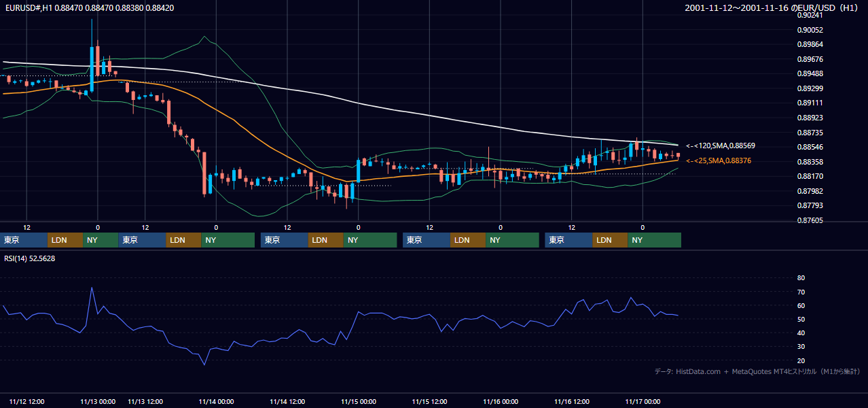This screenshot has height=408, width=868.
Task: Click the 11/14 12:00 date label
Action: click(287, 401)
